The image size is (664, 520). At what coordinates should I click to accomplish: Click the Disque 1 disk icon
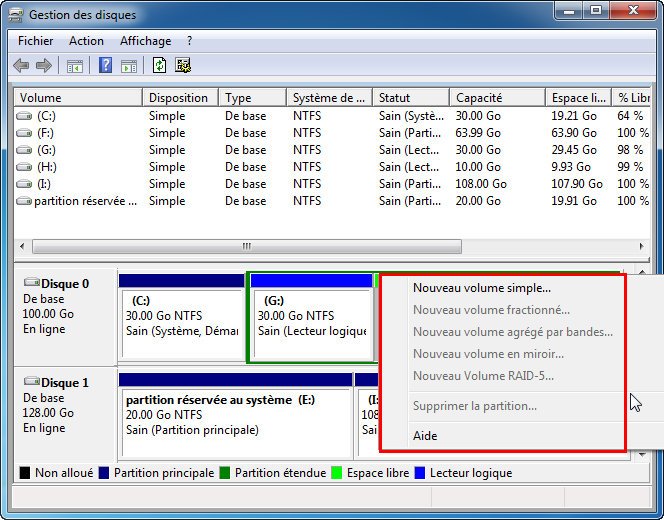(x=31, y=381)
